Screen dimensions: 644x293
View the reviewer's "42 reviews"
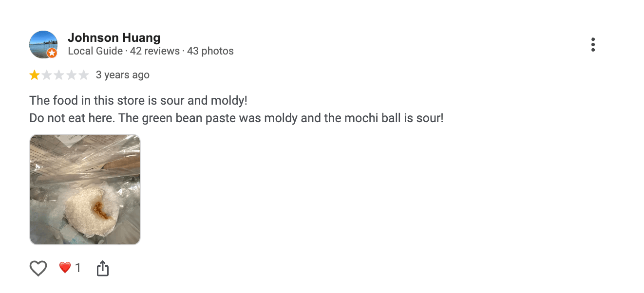click(154, 51)
